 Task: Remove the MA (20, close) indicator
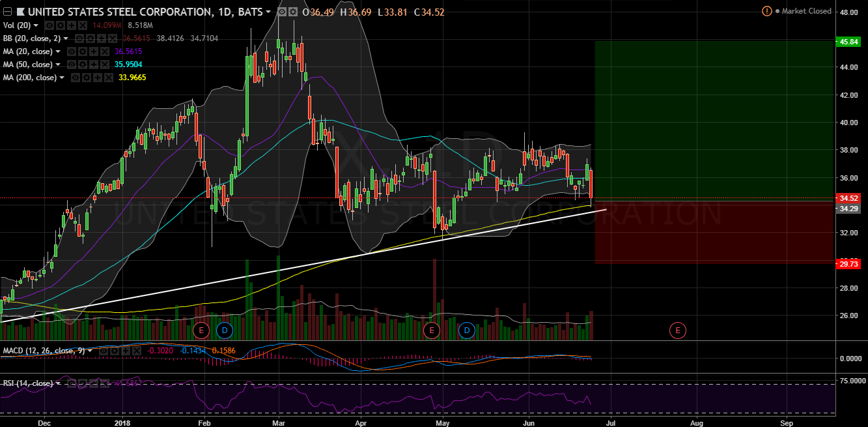[x=104, y=52]
